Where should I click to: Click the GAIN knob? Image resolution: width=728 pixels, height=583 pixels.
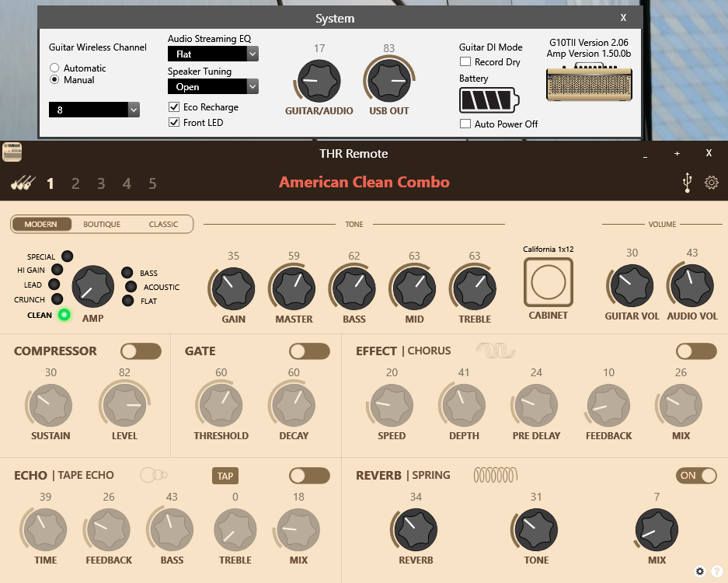(x=234, y=288)
